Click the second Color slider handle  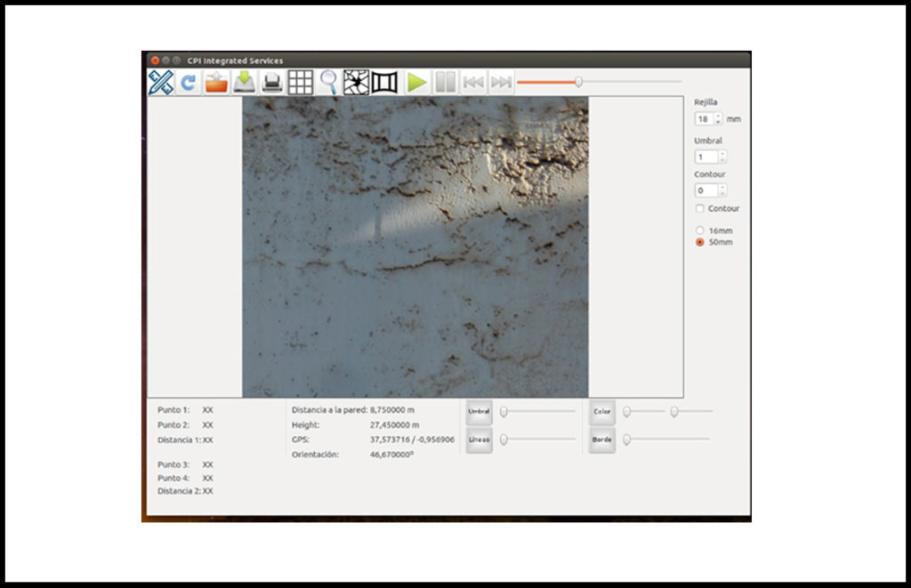pyautogui.click(x=674, y=411)
